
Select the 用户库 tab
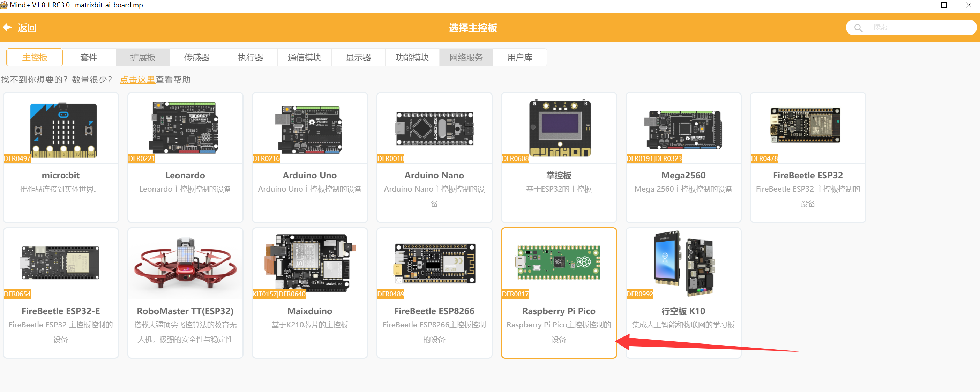520,58
